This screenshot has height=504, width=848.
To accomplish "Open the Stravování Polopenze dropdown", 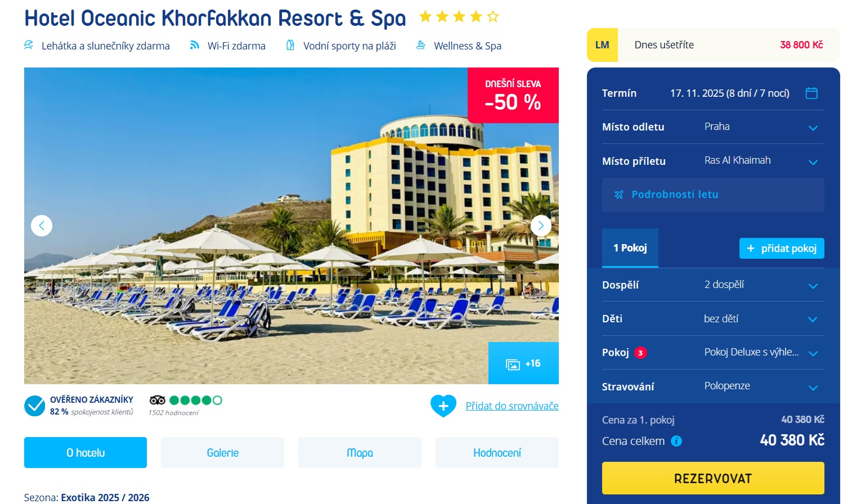I will point(713,386).
